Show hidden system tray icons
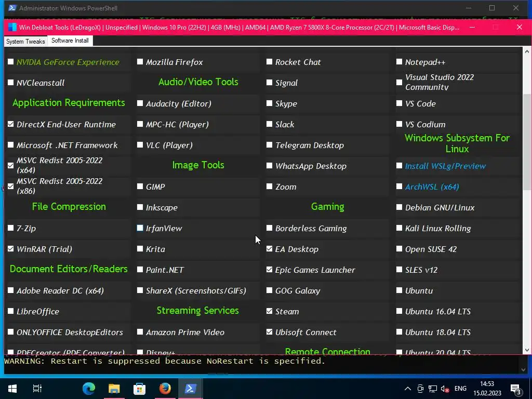Image resolution: width=532 pixels, height=399 pixels. 408,389
